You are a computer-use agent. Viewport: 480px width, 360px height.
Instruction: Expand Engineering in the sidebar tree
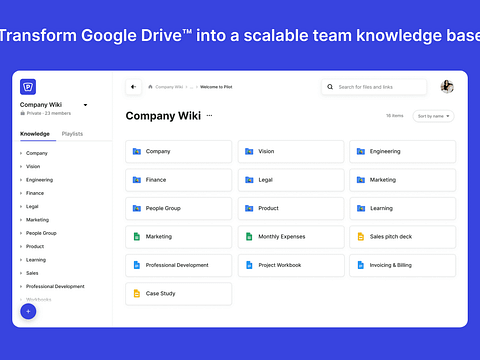pyautogui.click(x=21, y=180)
